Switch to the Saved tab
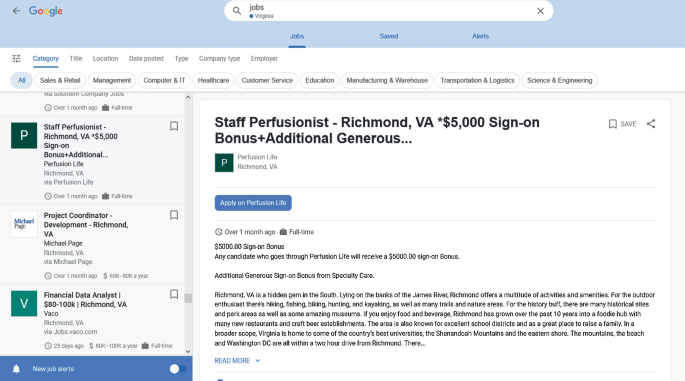The width and height of the screenshot is (685, 381). [388, 36]
